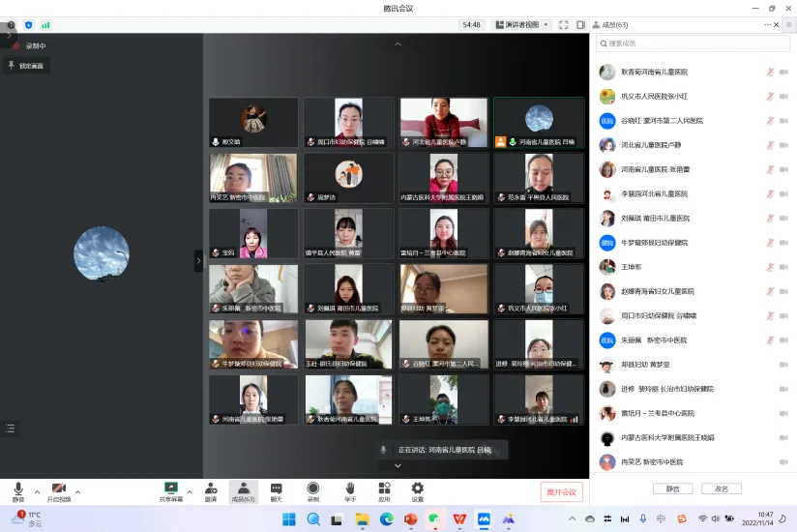Open meeting 设置 (Settings) gear
Viewport: 797px width, 532px height.
[417, 491]
